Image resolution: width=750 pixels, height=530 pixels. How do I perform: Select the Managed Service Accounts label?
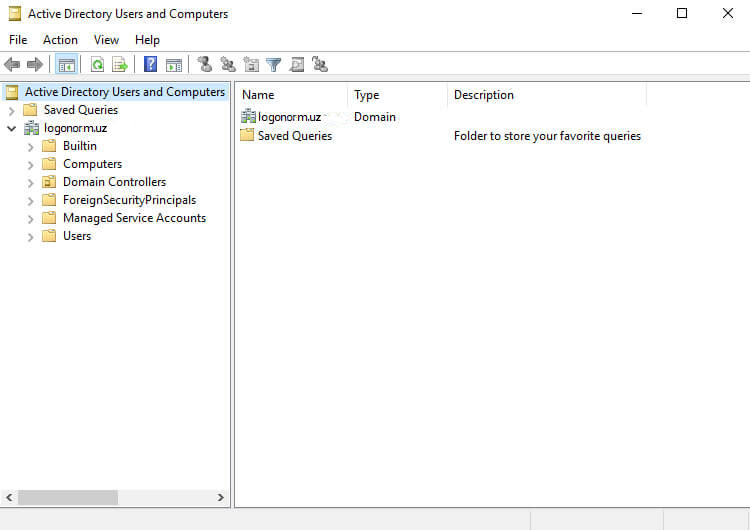[134, 218]
